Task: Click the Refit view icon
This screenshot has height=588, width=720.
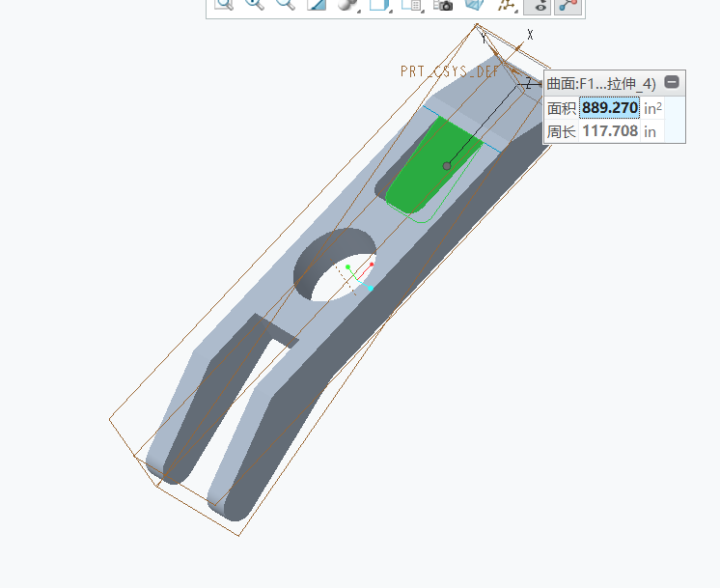Action: pos(224,5)
